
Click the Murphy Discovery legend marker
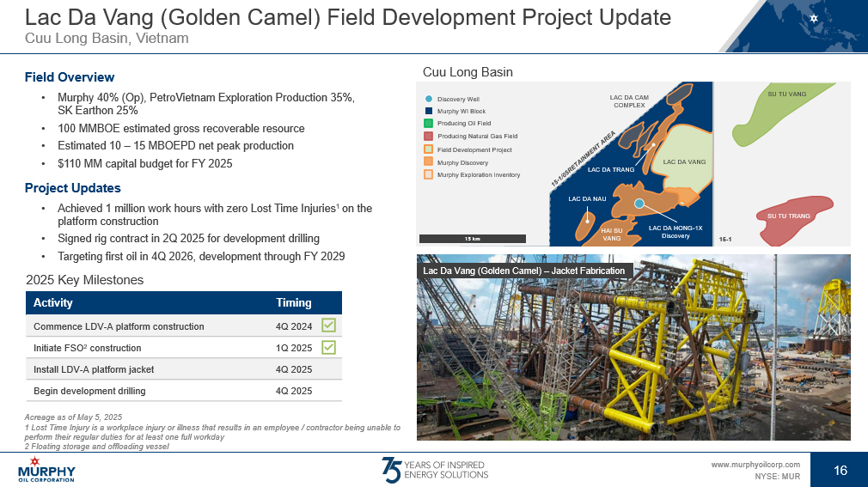[428, 162]
